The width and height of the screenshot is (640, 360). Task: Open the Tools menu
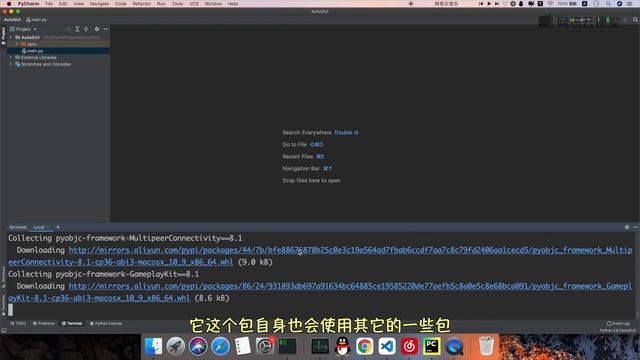[x=177, y=4]
